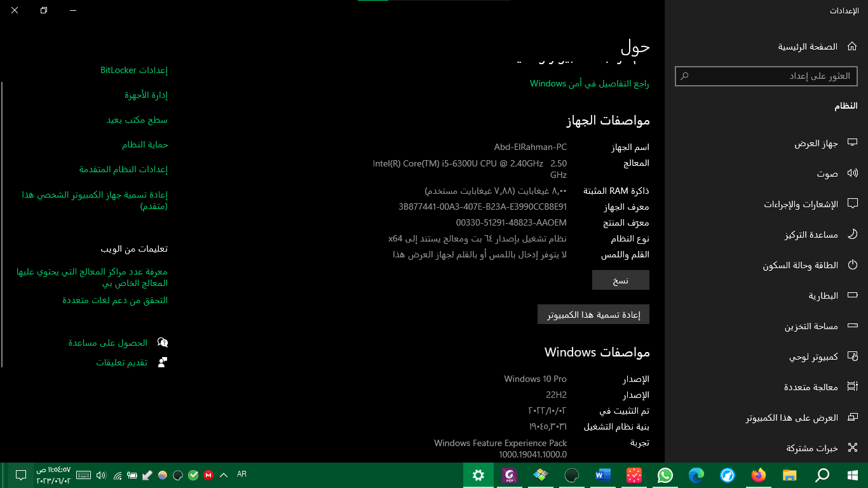This screenshot has height=488, width=868.
Task: Click the 22H2 version value
Action: pyautogui.click(x=556, y=395)
